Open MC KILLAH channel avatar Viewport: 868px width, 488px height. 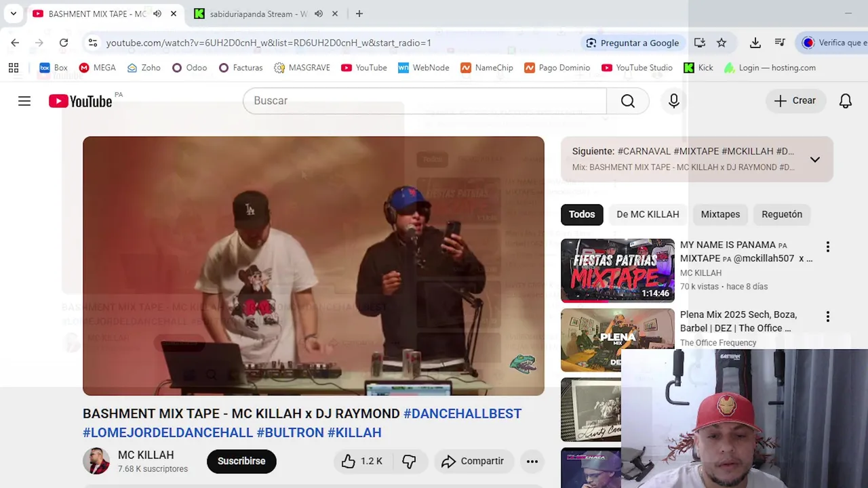[x=96, y=462]
